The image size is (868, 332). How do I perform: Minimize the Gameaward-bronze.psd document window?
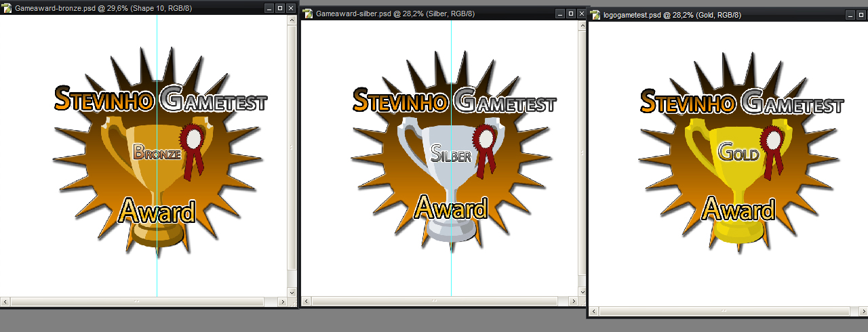click(x=269, y=7)
